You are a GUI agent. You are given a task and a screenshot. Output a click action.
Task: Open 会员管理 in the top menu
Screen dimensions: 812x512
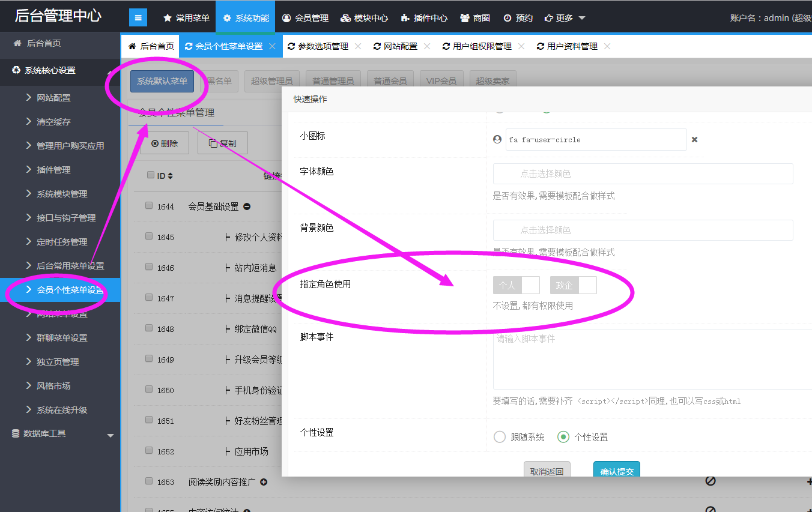(x=305, y=18)
